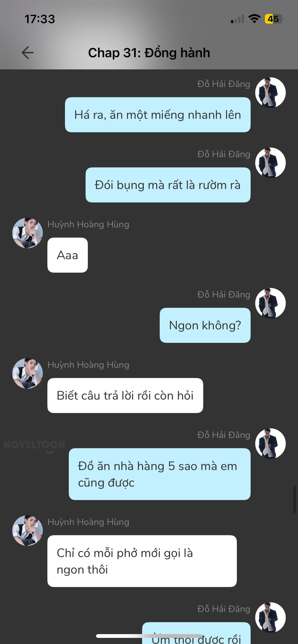Screen dimensions: 298x644
Task: Tap the scrollbar handle on right edge
Action: 295,499
